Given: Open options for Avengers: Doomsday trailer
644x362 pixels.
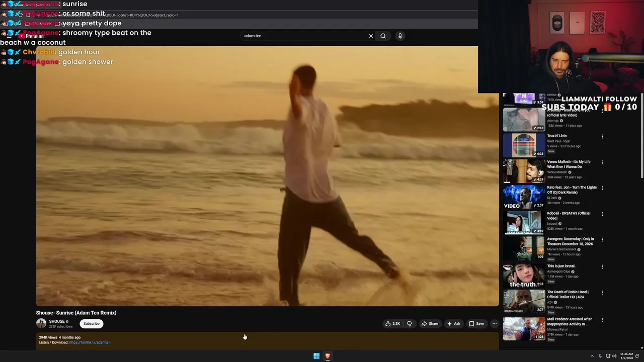Looking at the screenshot, I should (602, 240).
